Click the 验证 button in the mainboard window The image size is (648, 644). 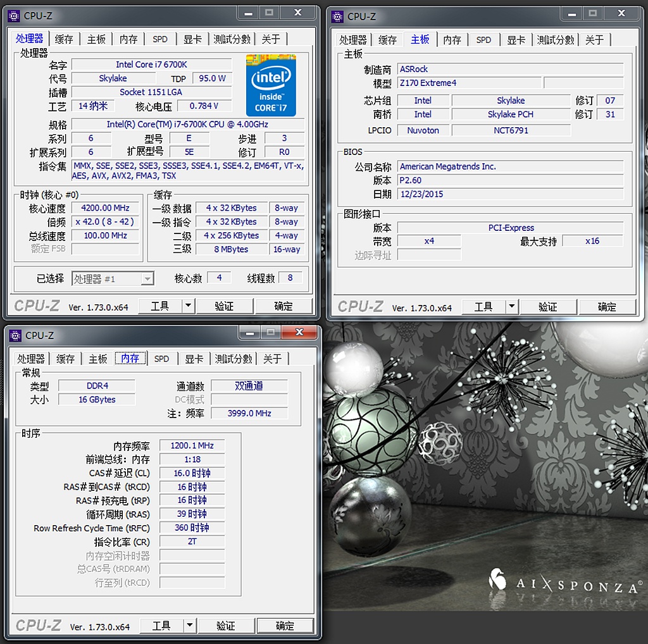click(x=548, y=306)
